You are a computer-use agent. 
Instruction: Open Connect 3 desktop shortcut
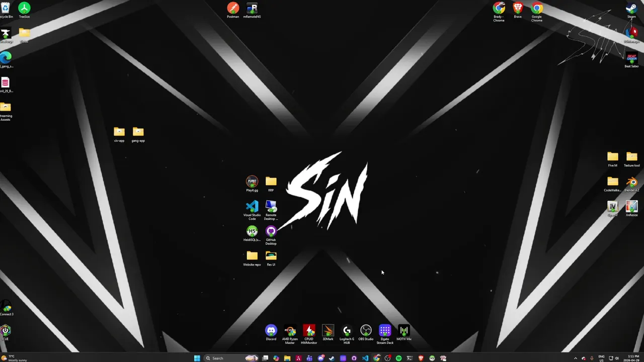pyautogui.click(x=7, y=308)
